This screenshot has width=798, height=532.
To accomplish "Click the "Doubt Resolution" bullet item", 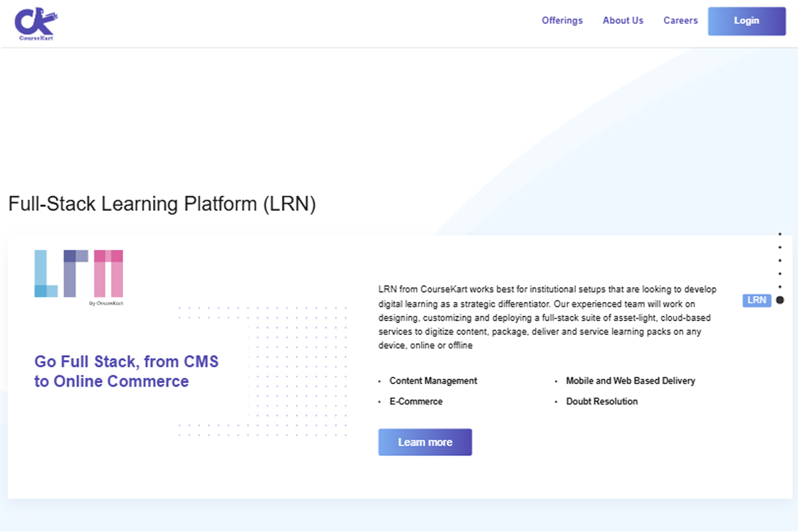I will [602, 401].
